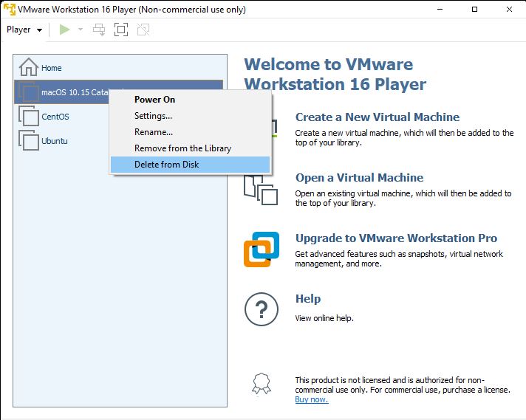Click the Help question mark icon
Screen dimensions: 526x420
[x=261, y=310]
